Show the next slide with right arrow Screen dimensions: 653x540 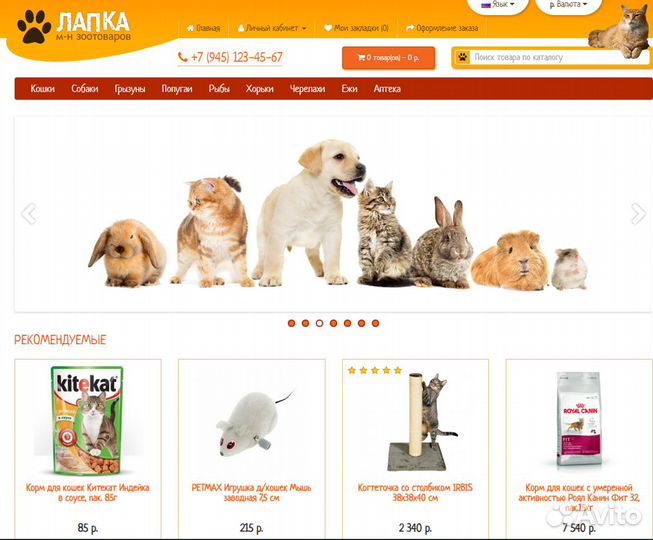pos(638,214)
